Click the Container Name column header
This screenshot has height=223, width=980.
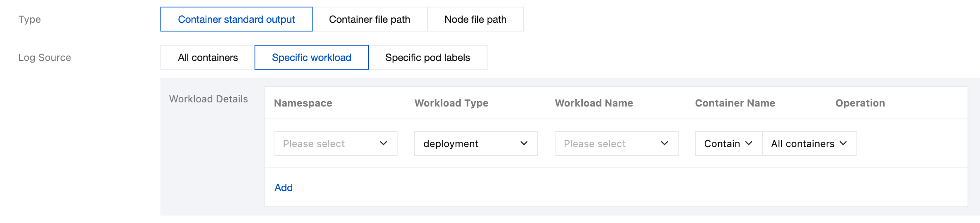(x=735, y=103)
